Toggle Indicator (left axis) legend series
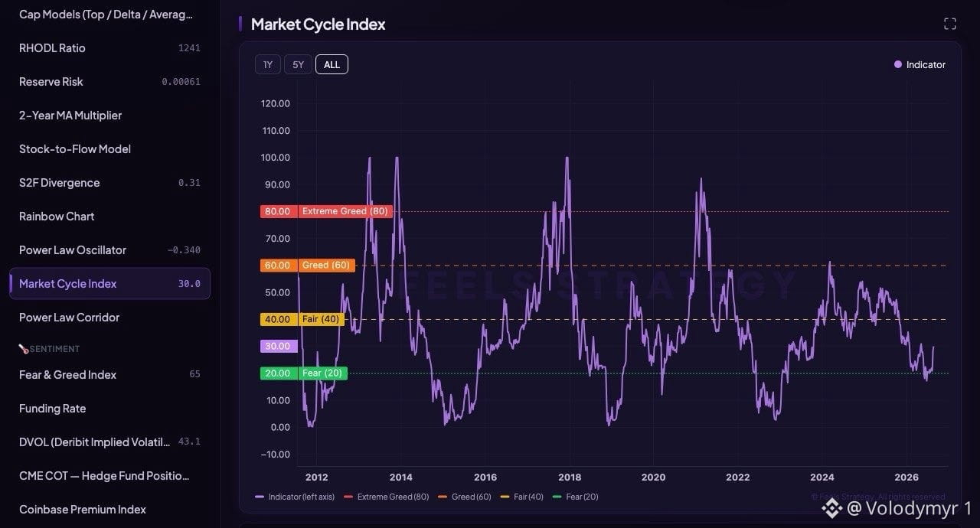 [x=295, y=497]
